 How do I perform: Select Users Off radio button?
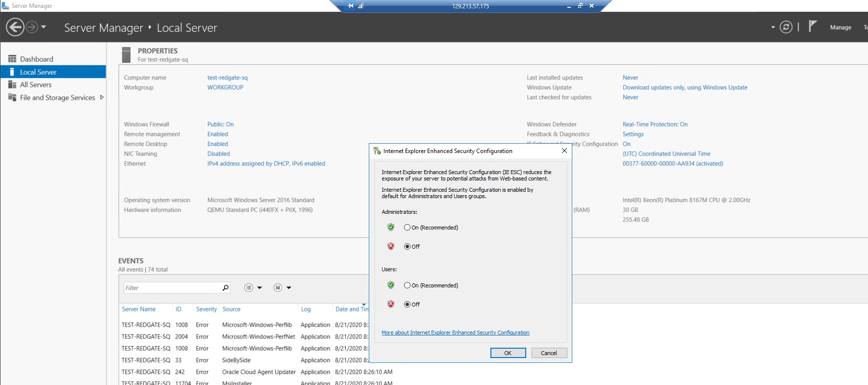coord(407,305)
